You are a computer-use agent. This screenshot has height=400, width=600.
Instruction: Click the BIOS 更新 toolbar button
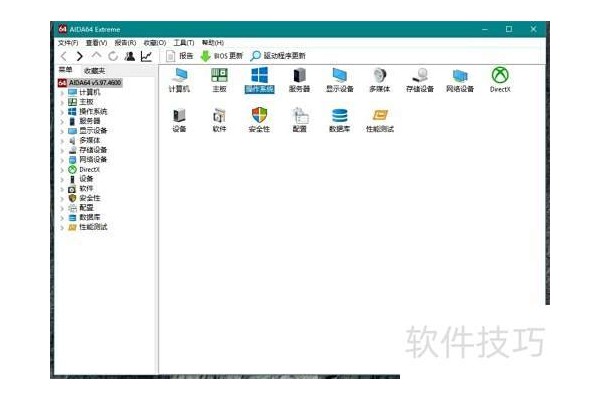[222, 56]
